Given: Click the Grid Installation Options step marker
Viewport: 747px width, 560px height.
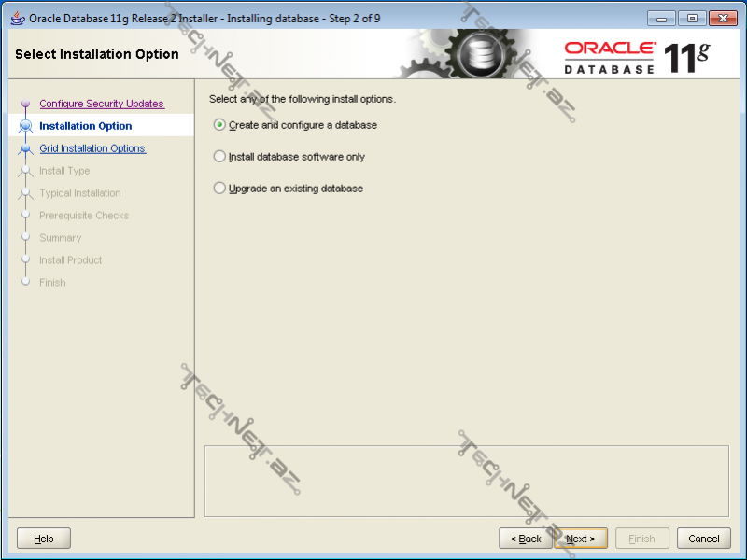Looking at the screenshot, I should point(26,148).
